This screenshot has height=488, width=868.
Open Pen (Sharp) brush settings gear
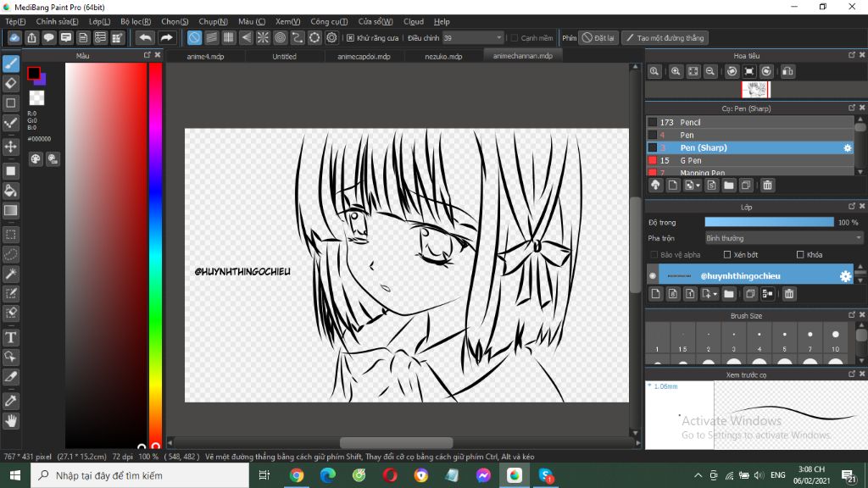[x=847, y=147]
